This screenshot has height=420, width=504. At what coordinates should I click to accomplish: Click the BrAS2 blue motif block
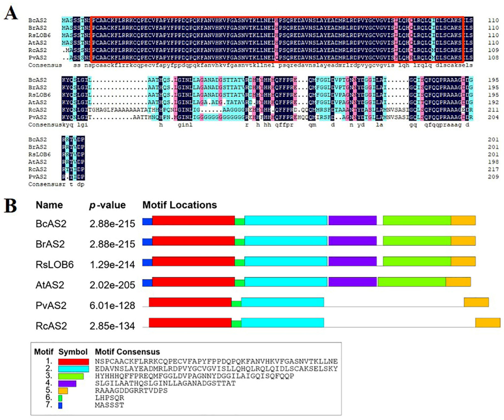[147, 242]
